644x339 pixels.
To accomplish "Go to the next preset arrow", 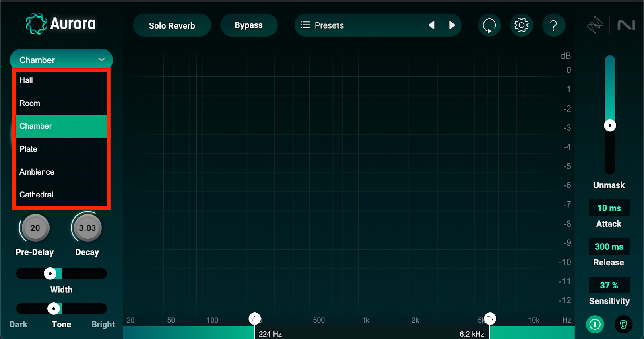I will (x=452, y=25).
